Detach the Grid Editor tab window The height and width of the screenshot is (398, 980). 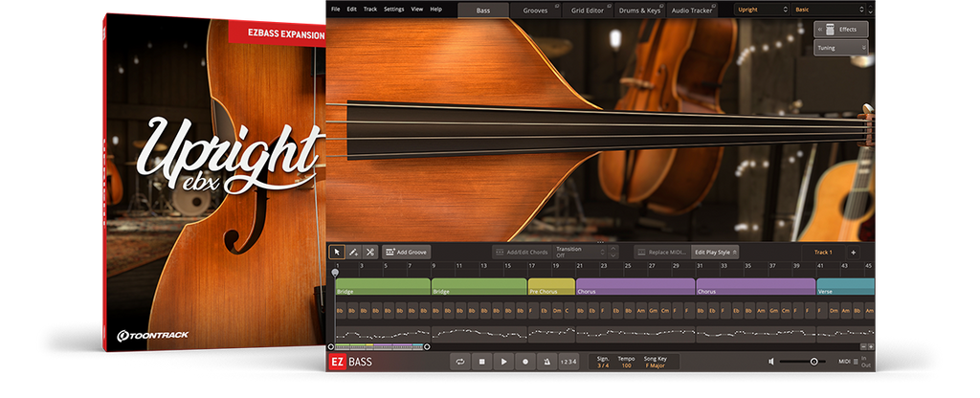point(610,6)
